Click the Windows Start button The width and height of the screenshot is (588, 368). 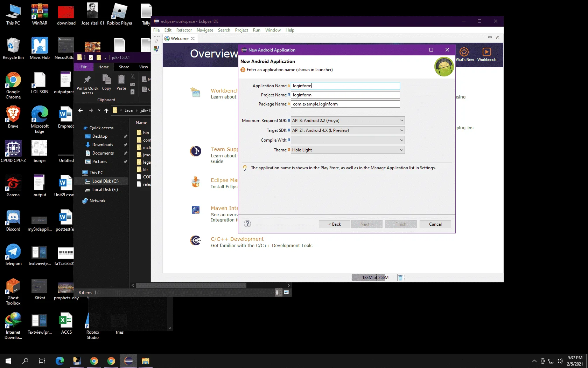(8, 361)
